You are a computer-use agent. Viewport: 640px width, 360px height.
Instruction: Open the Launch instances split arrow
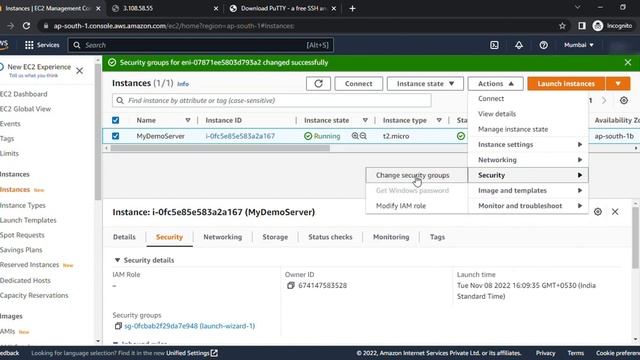pos(618,84)
